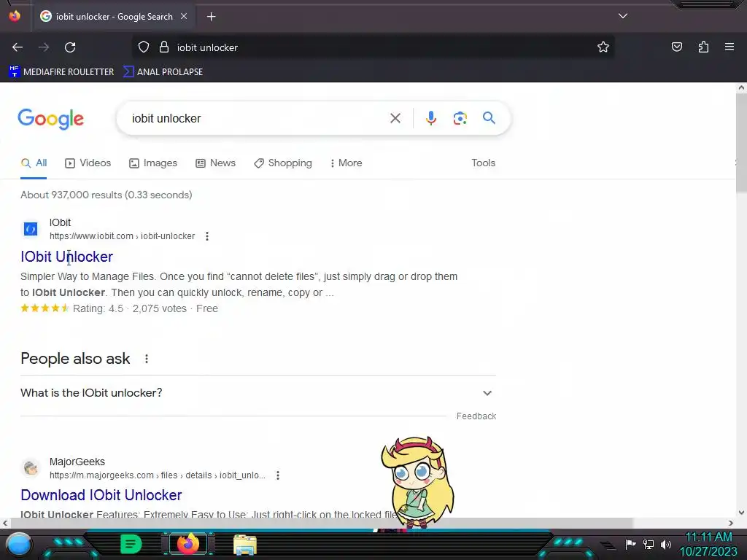Image resolution: width=747 pixels, height=560 pixels.
Task: Select the All results tab
Action: 34,163
